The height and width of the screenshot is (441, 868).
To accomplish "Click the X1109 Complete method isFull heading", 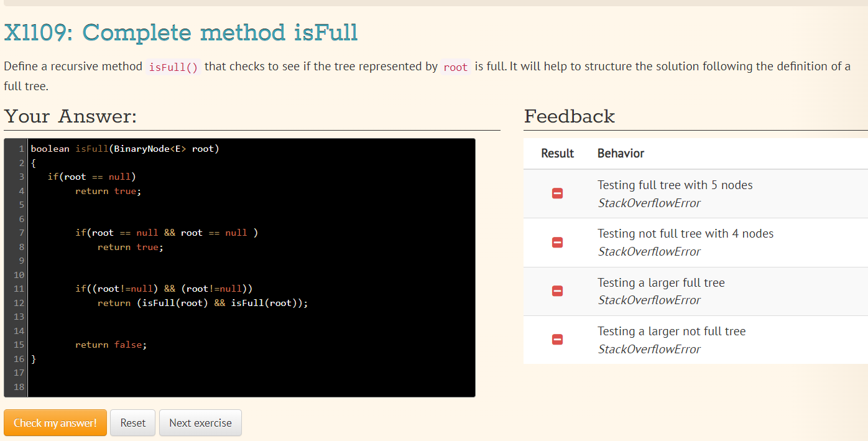I will coord(181,32).
